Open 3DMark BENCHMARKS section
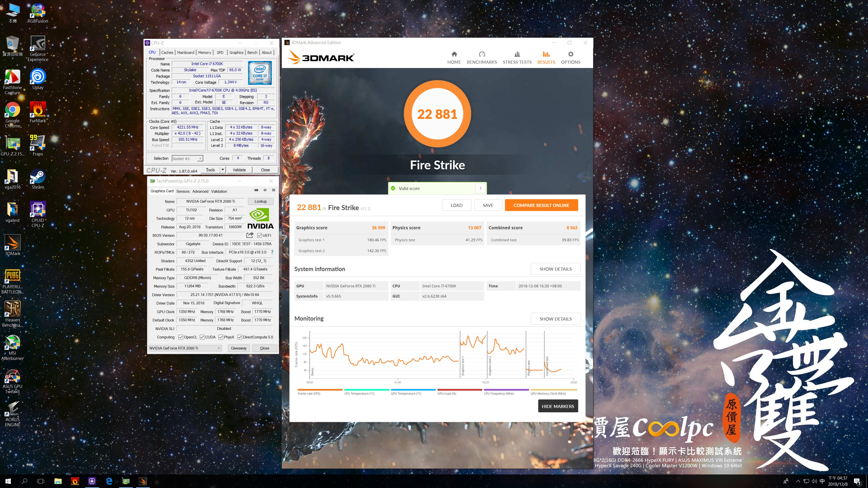 pos(481,58)
